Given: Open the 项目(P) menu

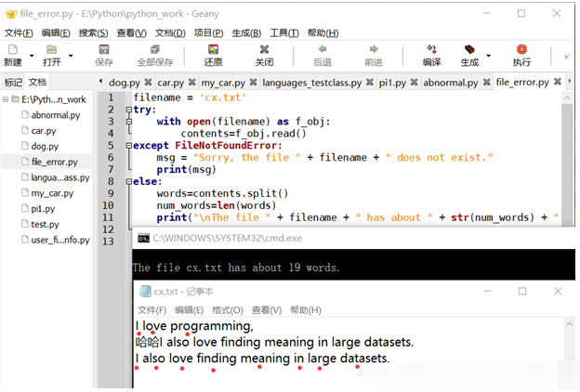Looking at the screenshot, I should pos(208,33).
